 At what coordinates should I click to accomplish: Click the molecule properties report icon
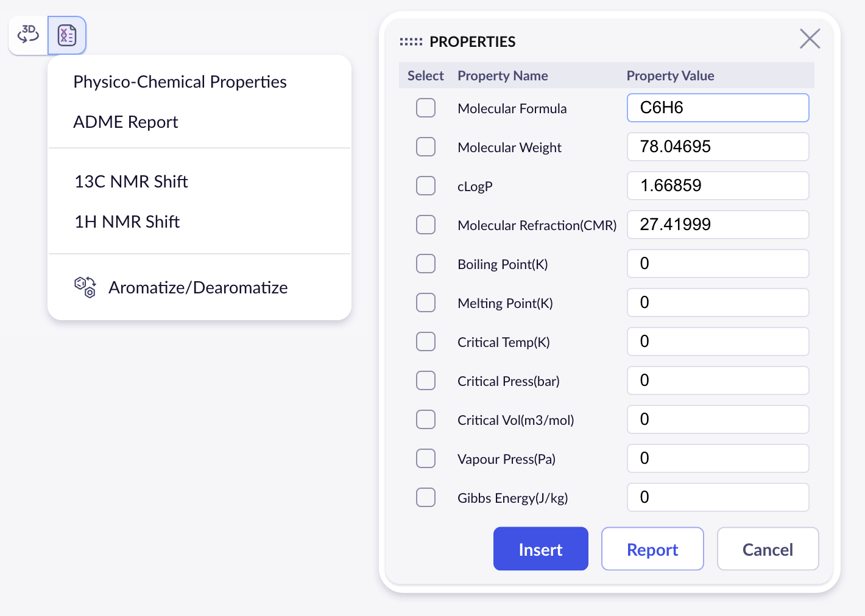pos(67,35)
